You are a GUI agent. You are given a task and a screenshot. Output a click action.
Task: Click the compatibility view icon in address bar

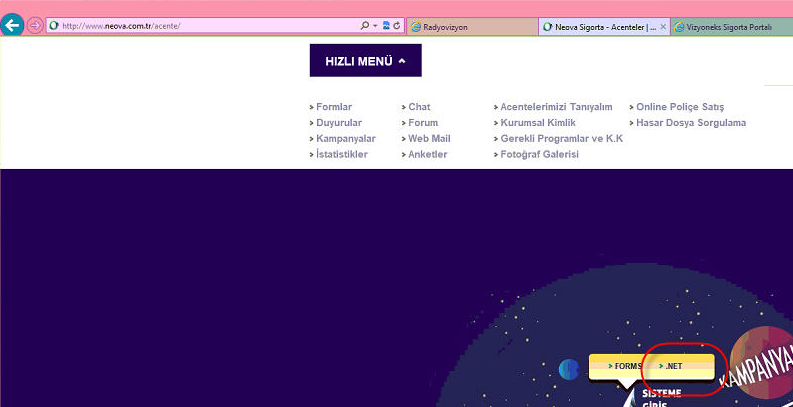coord(386,26)
